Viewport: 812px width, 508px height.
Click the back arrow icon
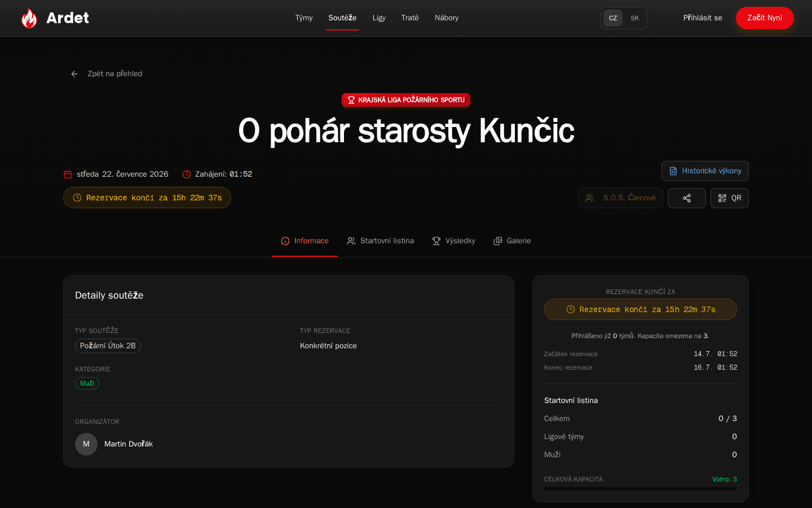point(74,74)
